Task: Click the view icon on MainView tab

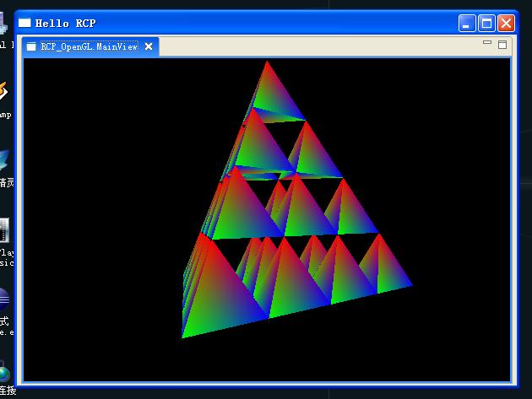Action: (31, 46)
